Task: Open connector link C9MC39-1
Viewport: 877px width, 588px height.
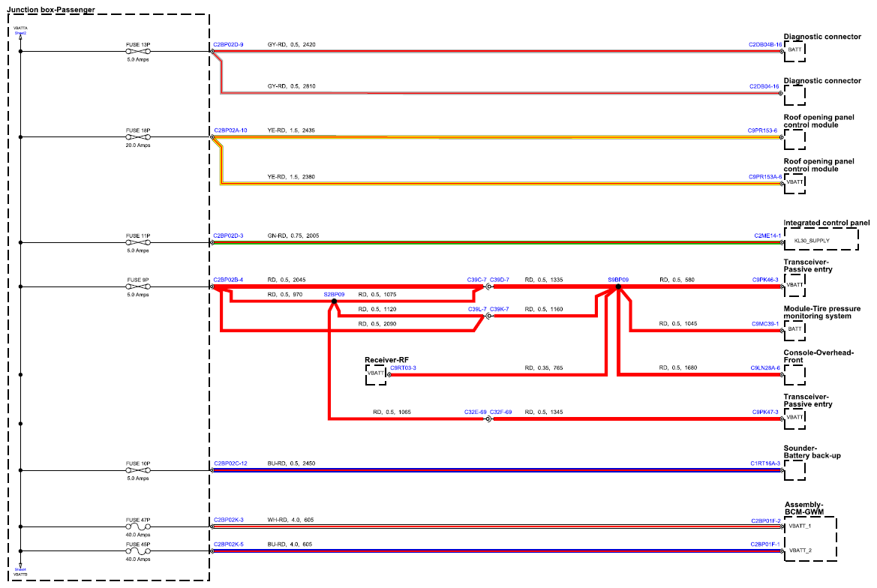Action: coord(765,324)
